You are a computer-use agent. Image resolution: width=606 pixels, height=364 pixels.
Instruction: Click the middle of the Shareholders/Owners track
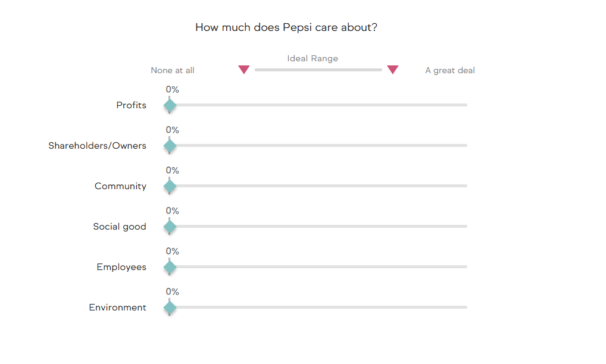[318, 146]
